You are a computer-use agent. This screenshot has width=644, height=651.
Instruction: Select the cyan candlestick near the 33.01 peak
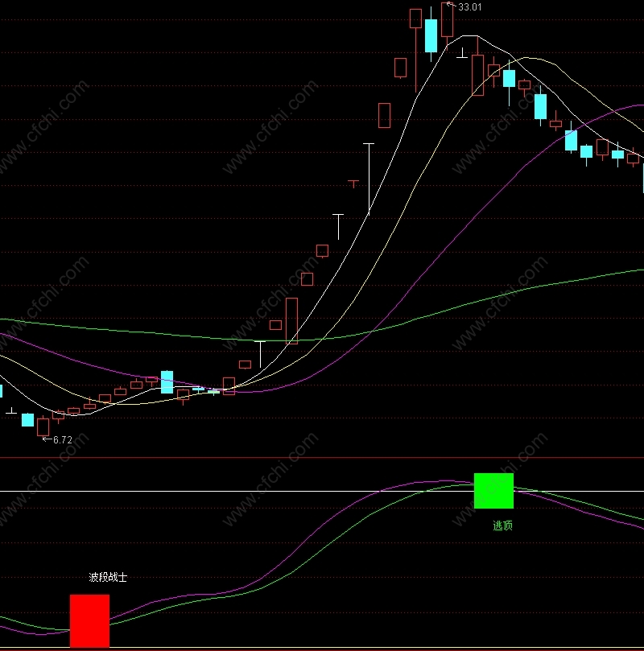431,35
